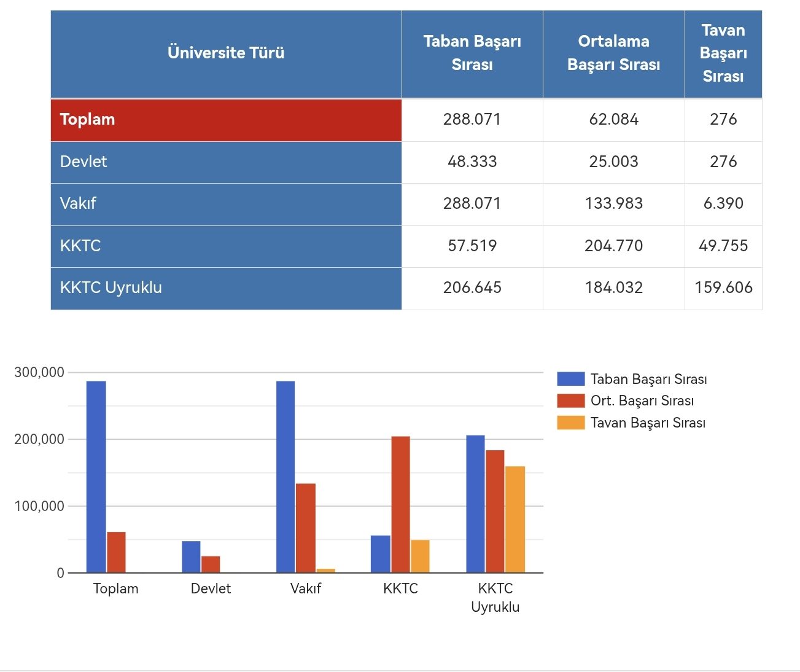800x672 pixels.
Task: Click the value 133.983 in Vakıf row
Action: tap(614, 203)
